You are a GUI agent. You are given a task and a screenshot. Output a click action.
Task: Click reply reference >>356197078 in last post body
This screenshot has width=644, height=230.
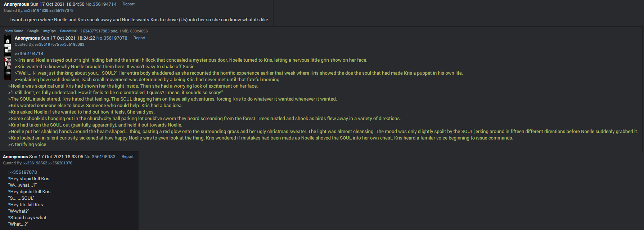23,172
